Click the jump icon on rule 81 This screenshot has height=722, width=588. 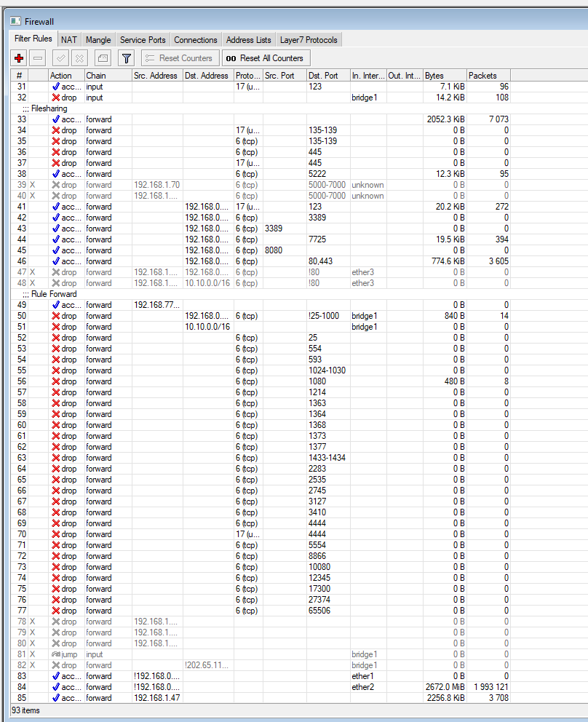(55, 654)
